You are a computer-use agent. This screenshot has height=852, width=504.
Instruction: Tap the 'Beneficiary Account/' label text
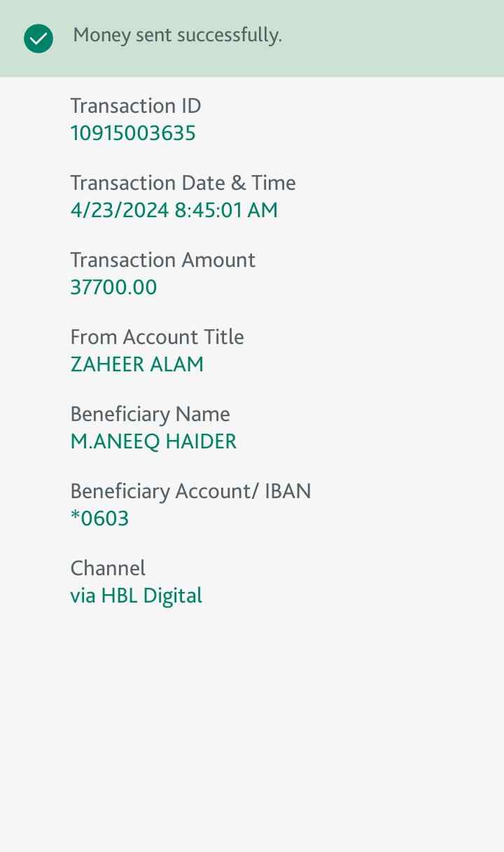[164, 491]
